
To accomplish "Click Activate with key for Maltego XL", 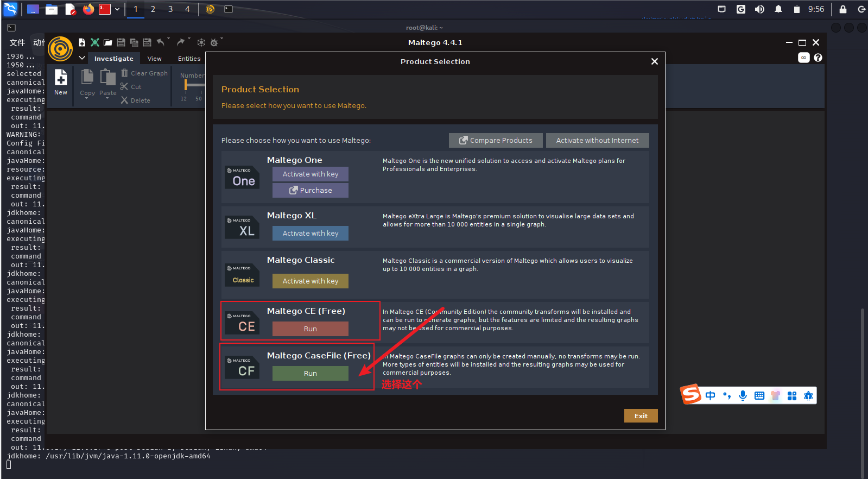I will (x=311, y=234).
